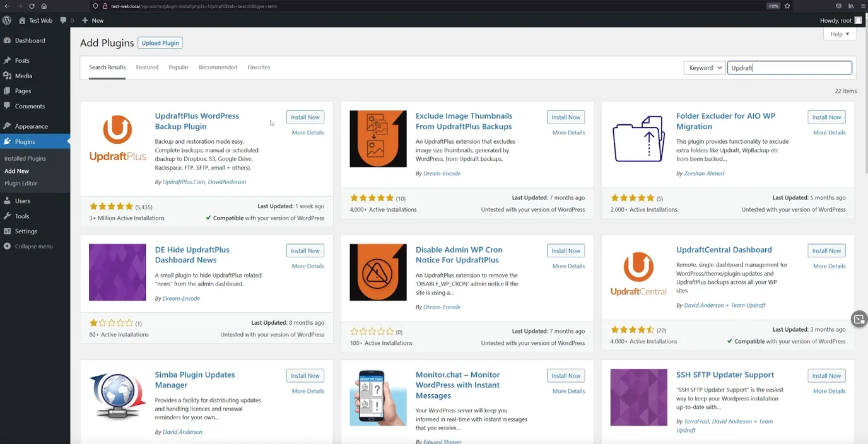The width and height of the screenshot is (868, 444).
Task: Click Simba Plugin Updates Manager globe icon
Action: (x=117, y=397)
